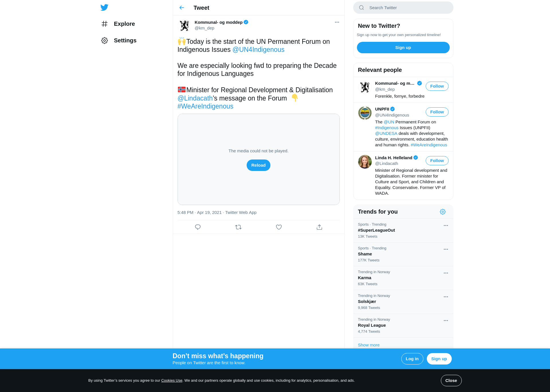Open Trends settings gear icon
The width and height of the screenshot is (550, 392).
(443, 212)
